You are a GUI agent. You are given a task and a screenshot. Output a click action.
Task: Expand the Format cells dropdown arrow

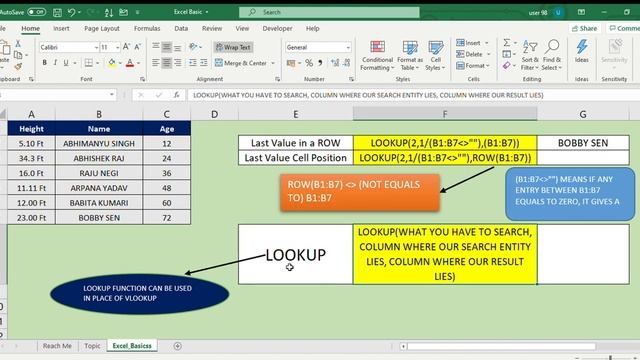pyautogui.click(x=488, y=66)
